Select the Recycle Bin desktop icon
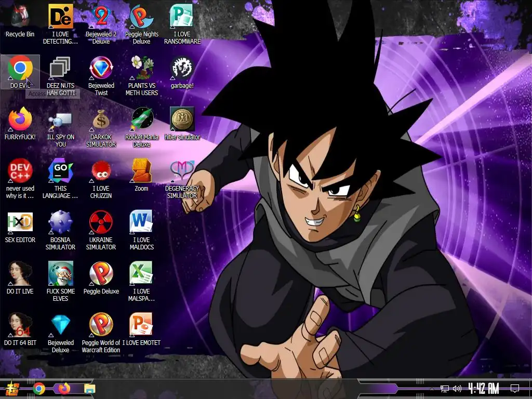The height and width of the screenshot is (399, 532). (20, 21)
